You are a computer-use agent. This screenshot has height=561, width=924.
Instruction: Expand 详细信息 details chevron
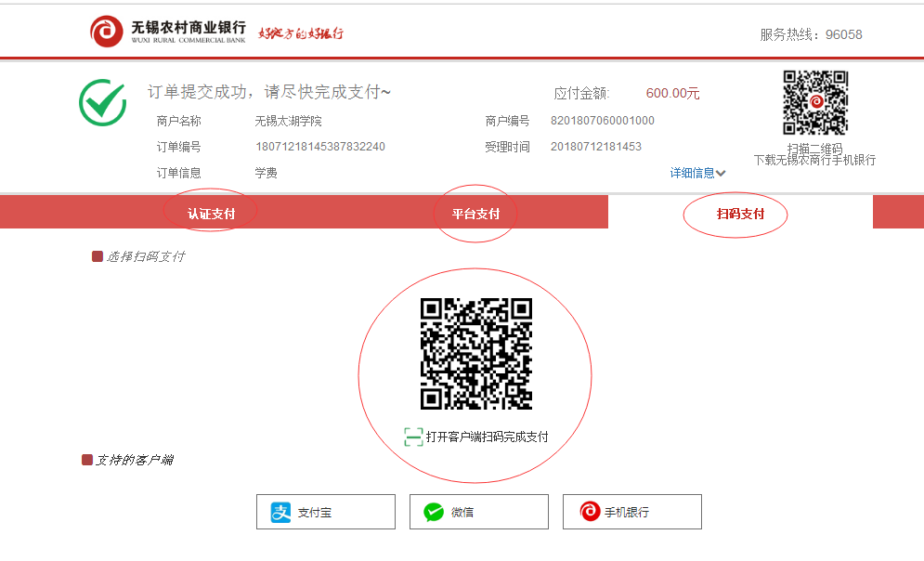pyautogui.click(x=721, y=174)
